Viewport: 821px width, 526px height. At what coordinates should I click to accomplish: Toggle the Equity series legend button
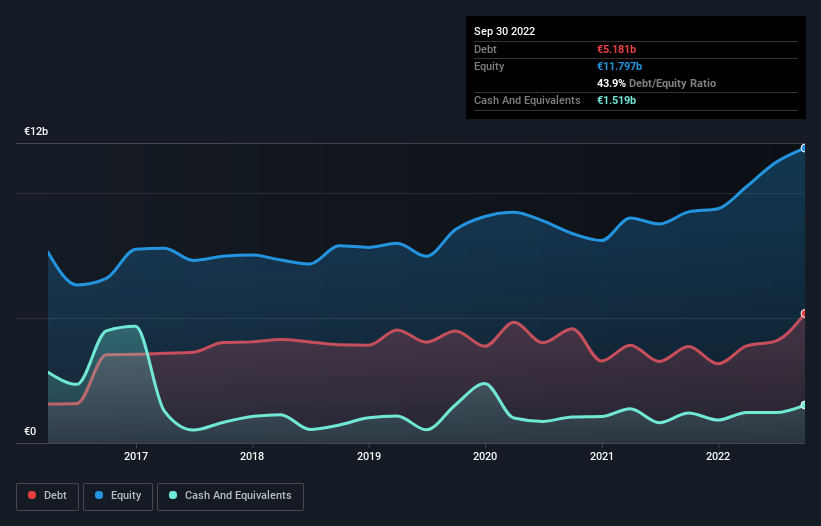pyautogui.click(x=118, y=496)
